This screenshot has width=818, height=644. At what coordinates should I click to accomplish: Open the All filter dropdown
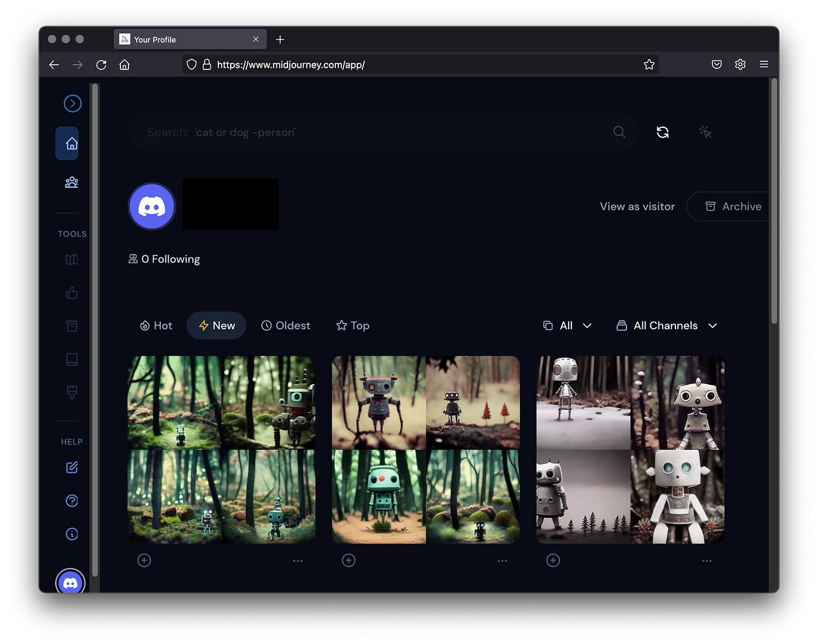567,326
